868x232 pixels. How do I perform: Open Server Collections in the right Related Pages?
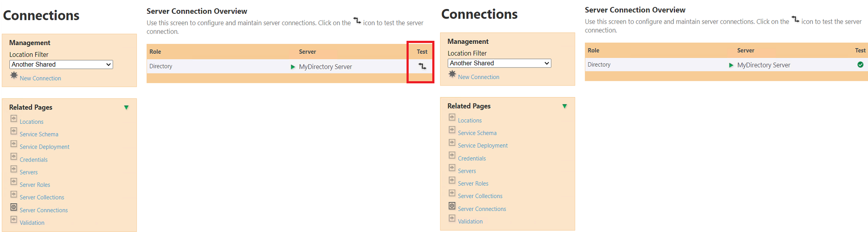pos(480,196)
